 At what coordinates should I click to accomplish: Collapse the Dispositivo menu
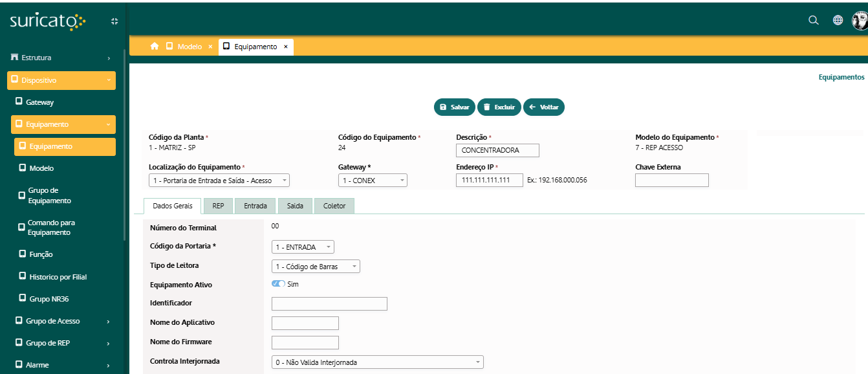point(61,80)
